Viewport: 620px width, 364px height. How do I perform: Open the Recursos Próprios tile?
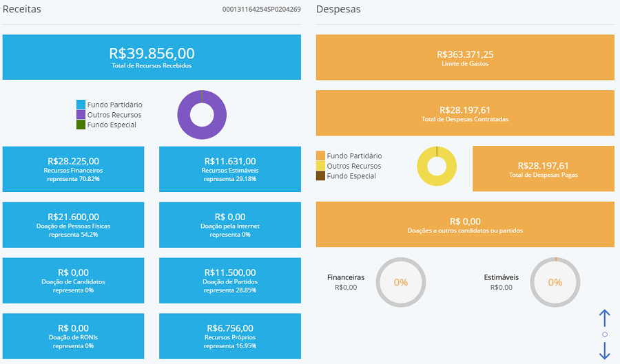click(230, 336)
